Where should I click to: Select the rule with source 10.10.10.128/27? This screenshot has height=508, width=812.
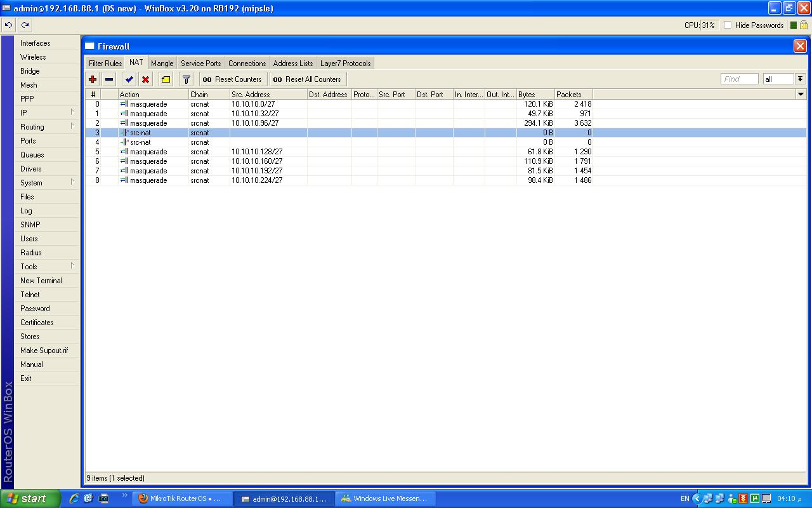pyautogui.click(x=446, y=152)
